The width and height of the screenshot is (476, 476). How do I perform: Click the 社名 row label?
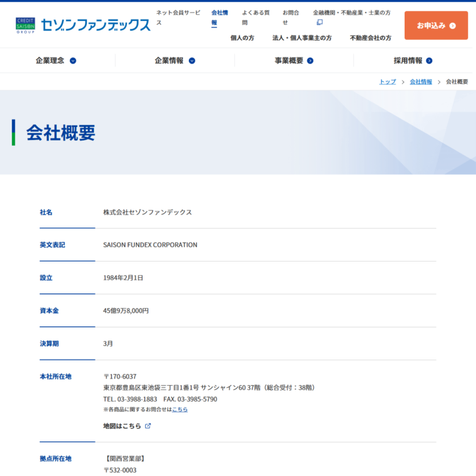click(46, 212)
